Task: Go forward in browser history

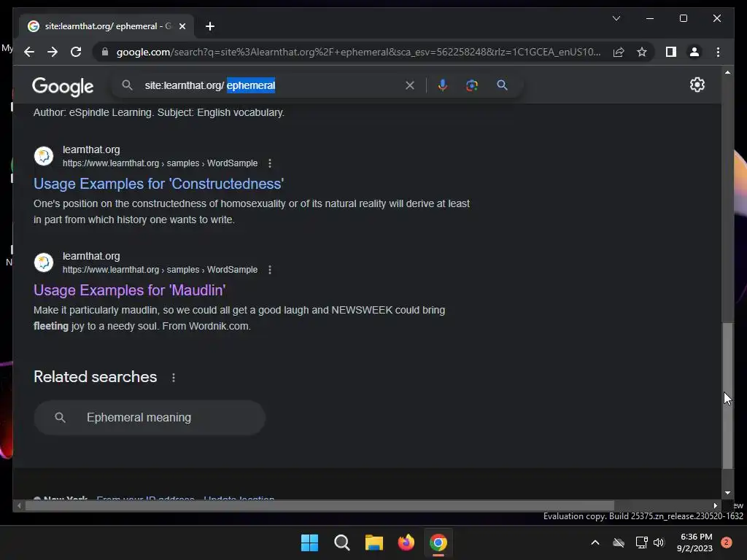Action: (x=53, y=52)
